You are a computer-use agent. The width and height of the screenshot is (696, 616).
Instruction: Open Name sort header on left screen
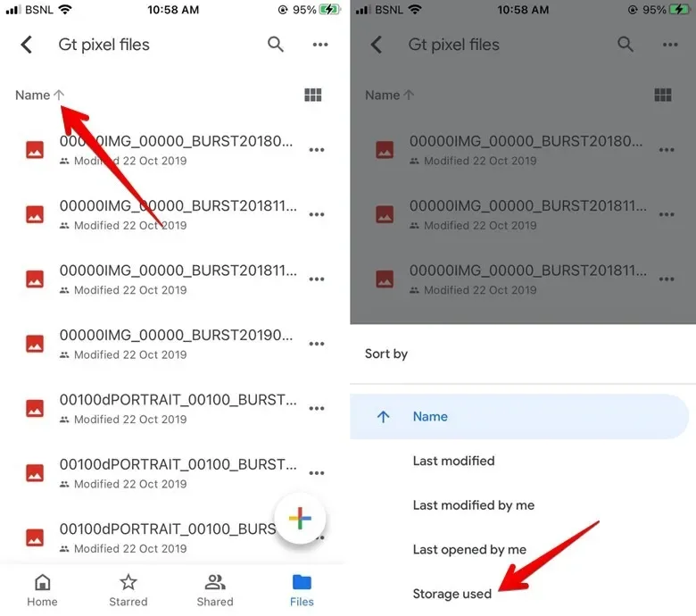(x=39, y=95)
